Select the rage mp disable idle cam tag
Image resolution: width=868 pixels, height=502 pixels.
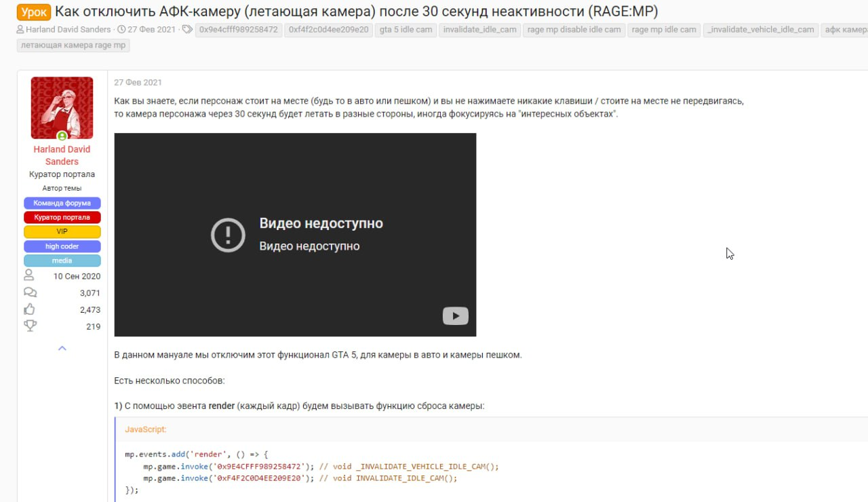574,29
